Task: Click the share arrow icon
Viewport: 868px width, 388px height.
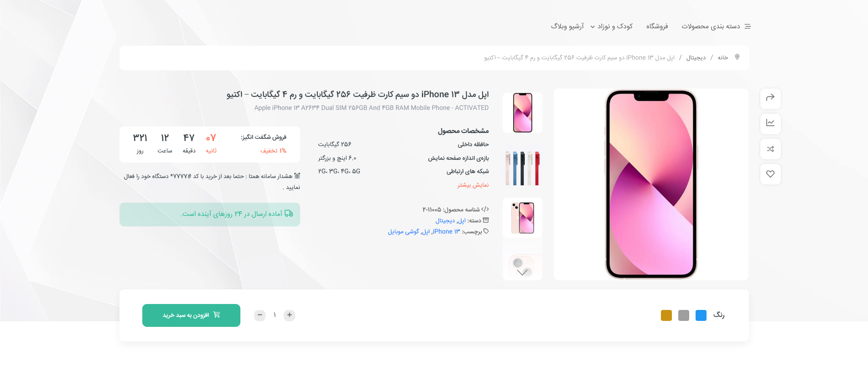Action: coord(770,98)
